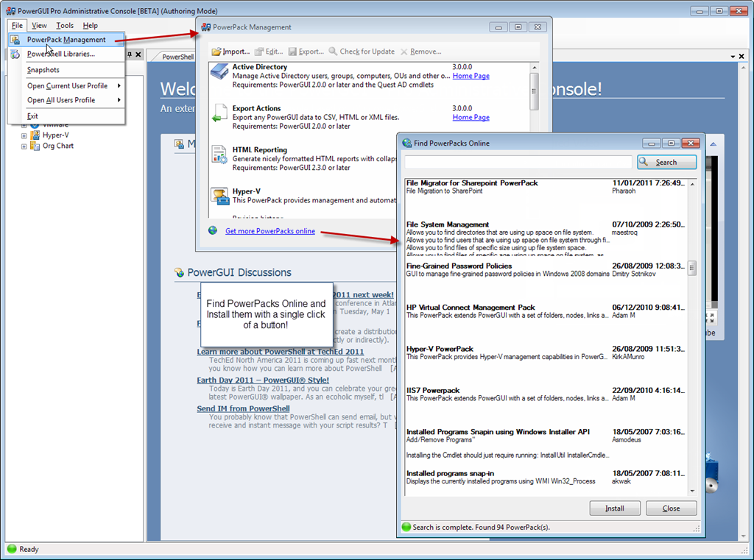Click the Search button in Find PowerPacks Online
The height and width of the screenshot is (560, 754).
click(x=666, y=162)
